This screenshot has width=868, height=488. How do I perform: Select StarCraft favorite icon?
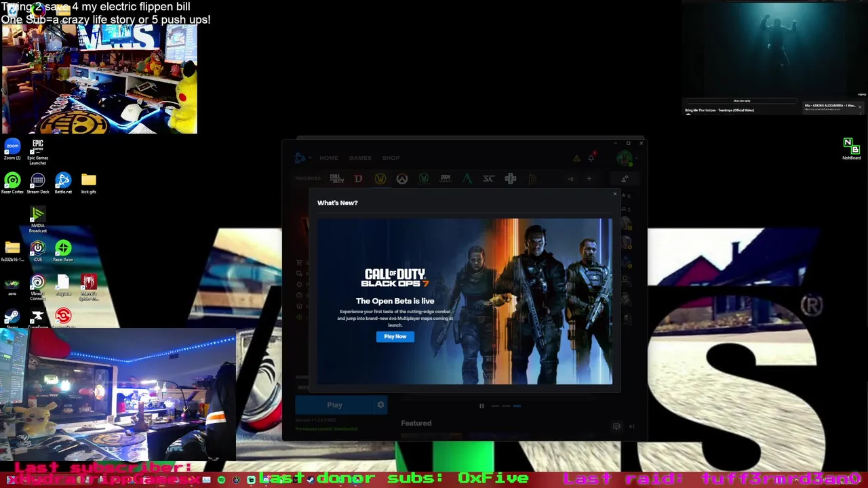489,179
